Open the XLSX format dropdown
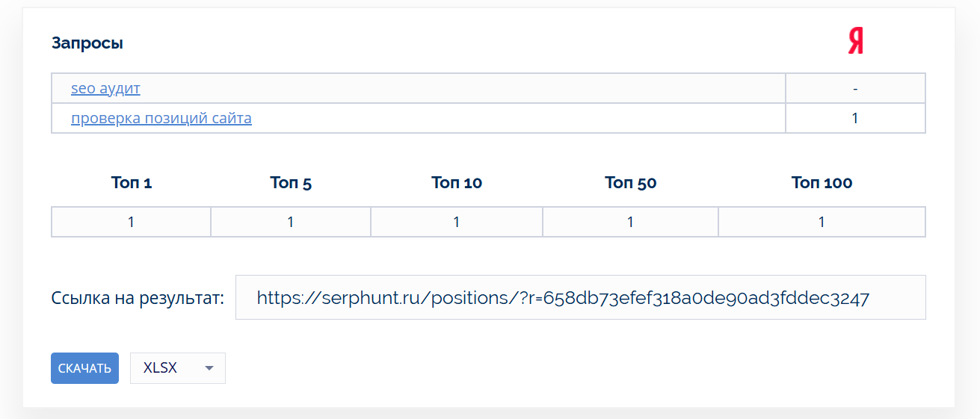The height and width of the screenshot is (419, 980). pyautogui.click(x=178, y=368)
